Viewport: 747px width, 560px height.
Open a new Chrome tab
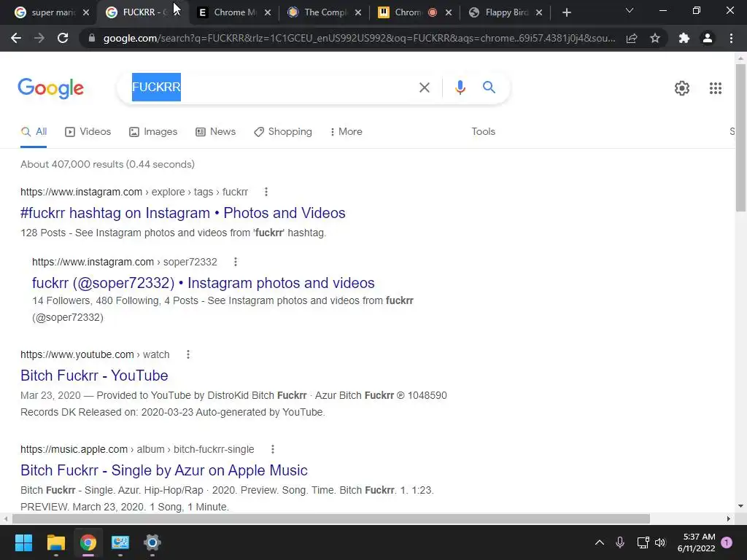(x=566, y=13)
